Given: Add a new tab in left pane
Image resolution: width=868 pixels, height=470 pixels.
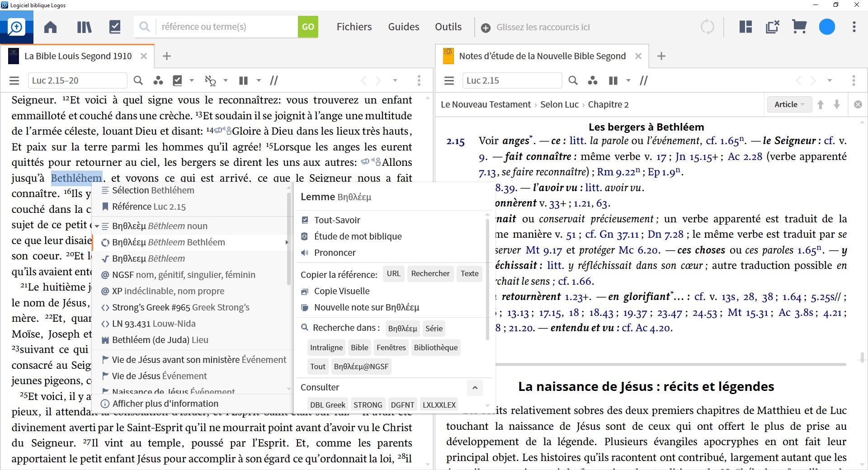Looking at the screenshot, I should click(x=166, y=56).
